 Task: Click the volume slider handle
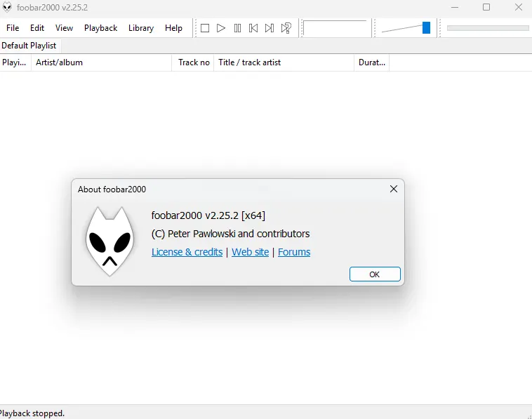pos(426,28)
